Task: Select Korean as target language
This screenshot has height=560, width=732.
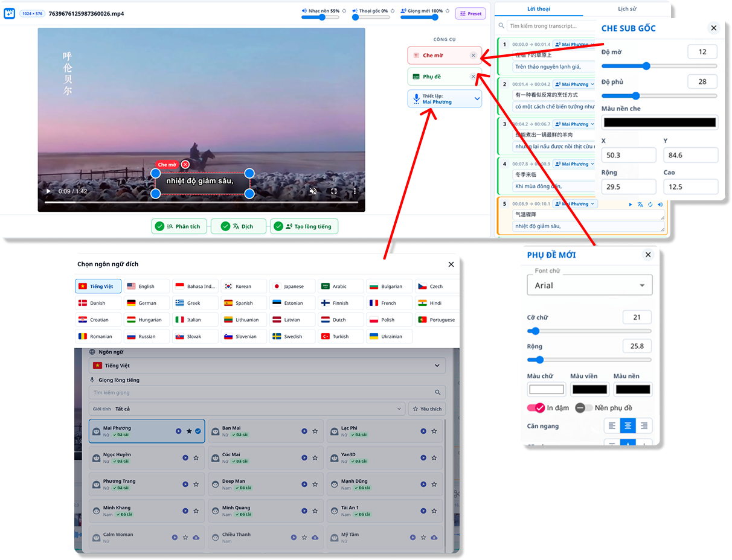Action: click(x=244, y=286)
